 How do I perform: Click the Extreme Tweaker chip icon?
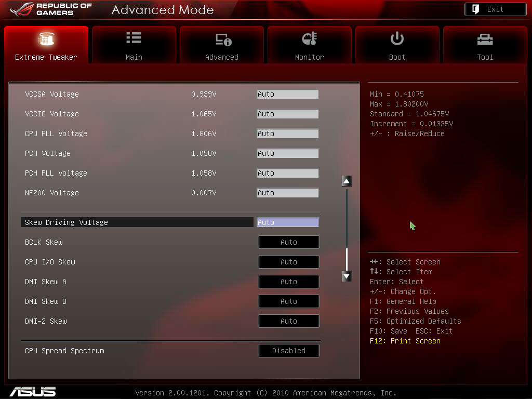pos(46,39)
